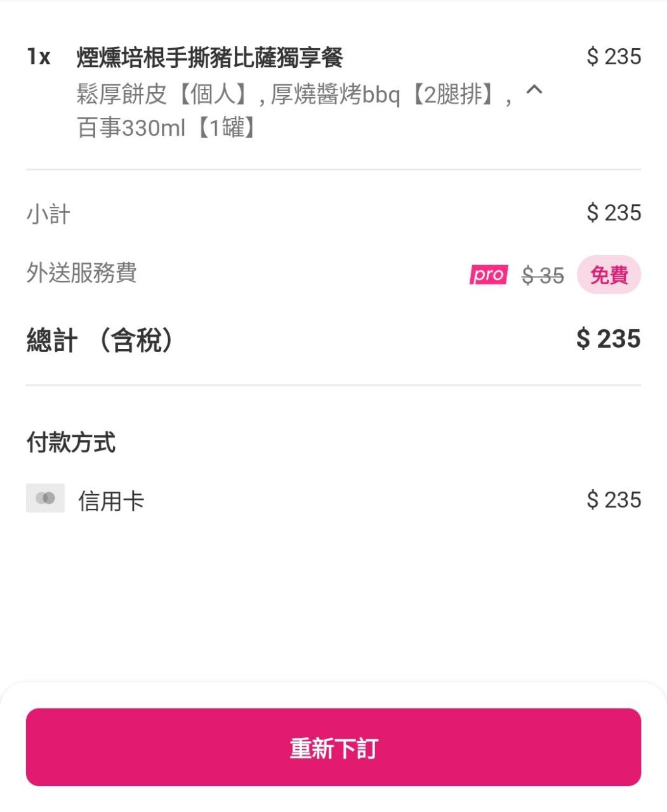Tap the subtotal $ 235 amount
667x812 pixels.
pos(614,213)
